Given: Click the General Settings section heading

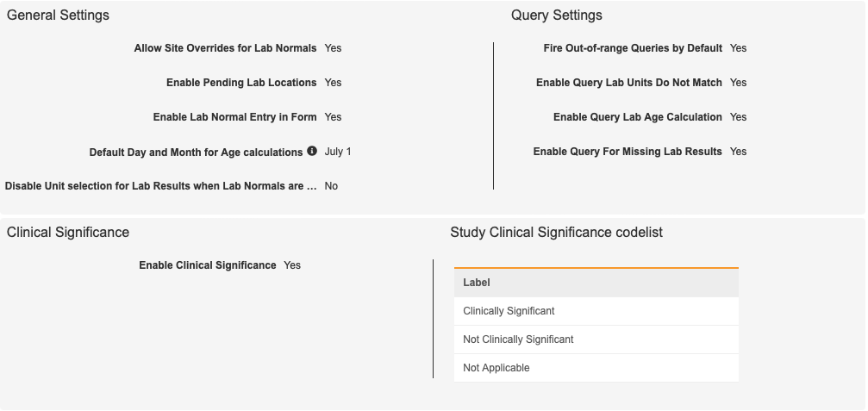Looking at the screenshot, I should (58, 16).
